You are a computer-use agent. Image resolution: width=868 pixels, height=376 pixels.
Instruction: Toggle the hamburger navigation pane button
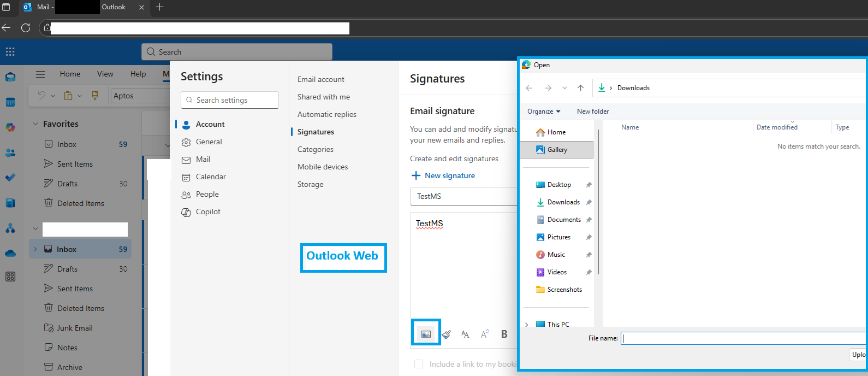[40, 74]
